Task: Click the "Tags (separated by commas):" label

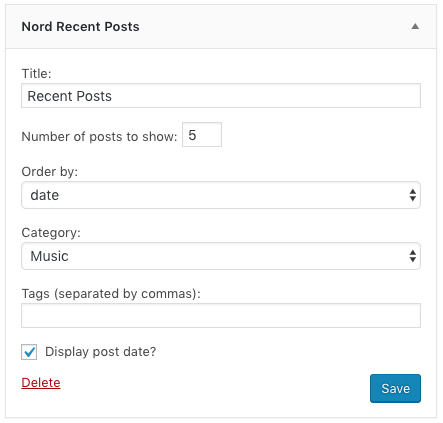Action: [111, 294]
